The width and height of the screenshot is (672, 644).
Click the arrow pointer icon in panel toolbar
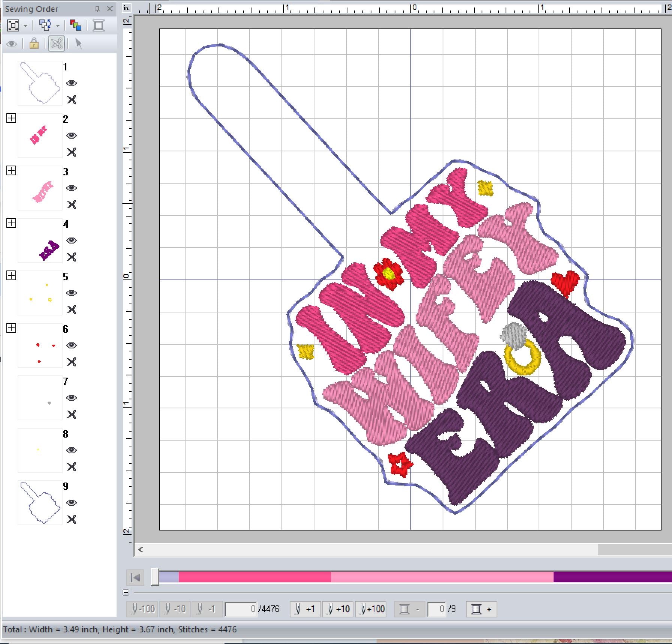coord(78,44)
